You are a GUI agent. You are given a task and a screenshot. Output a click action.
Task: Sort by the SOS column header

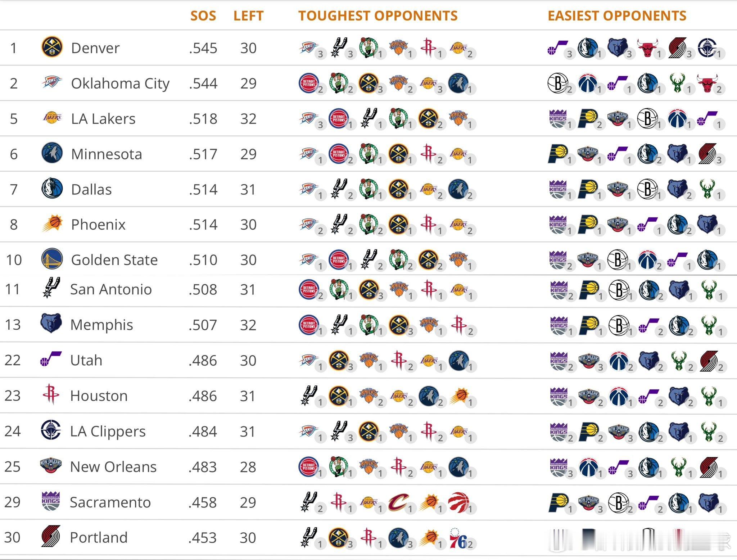click(203, 16)
